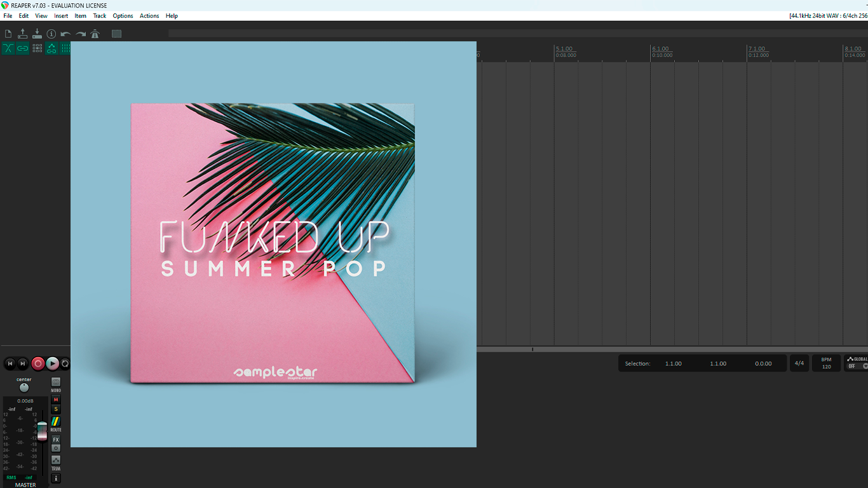This screenshot has width=868, height=488.
Task: Open the Item menu
Action: coord(81,16)
